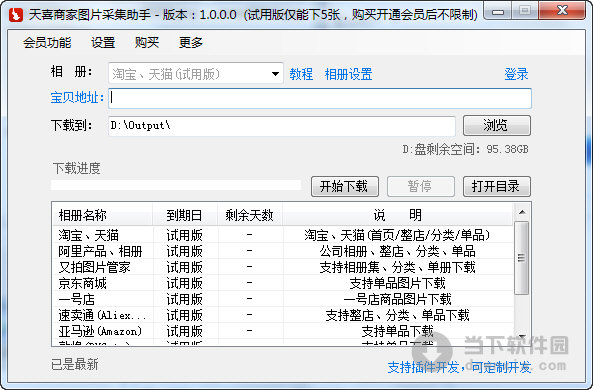Image resolution: width=593 pixels, height=390 pixels.
Task: Minimize the window
Action: coord(498,12)
